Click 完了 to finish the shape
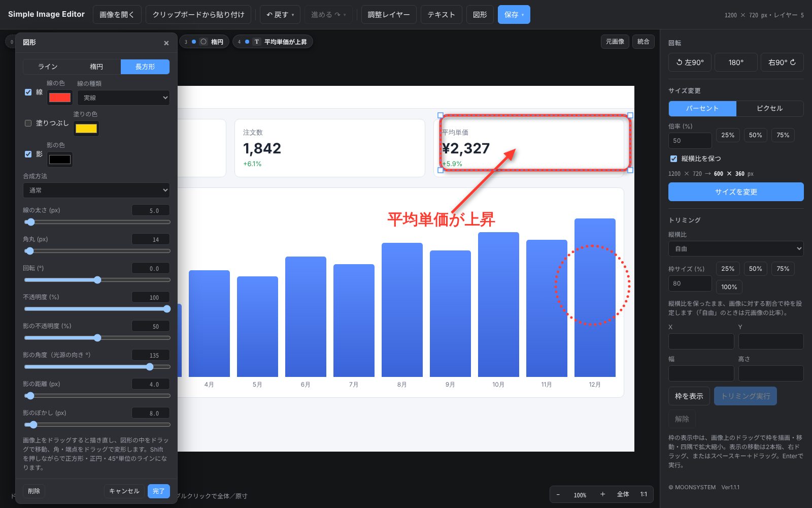 click(159, 491)
